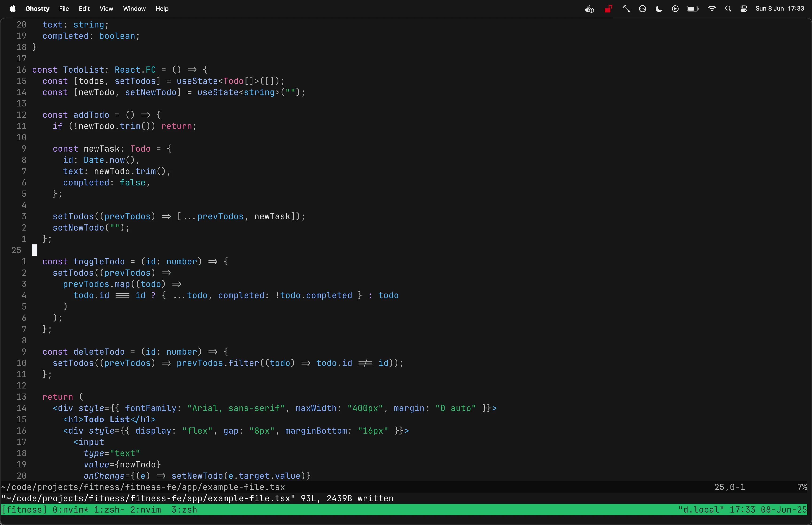Viewport: 812px width, 525px height.
Task: Click "prevTodos.map((todo) =>" line
Action: pyautogui.click(x=122, y=284)
